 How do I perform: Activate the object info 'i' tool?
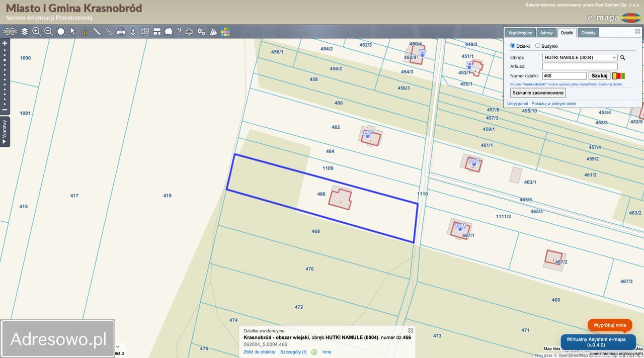85,32
